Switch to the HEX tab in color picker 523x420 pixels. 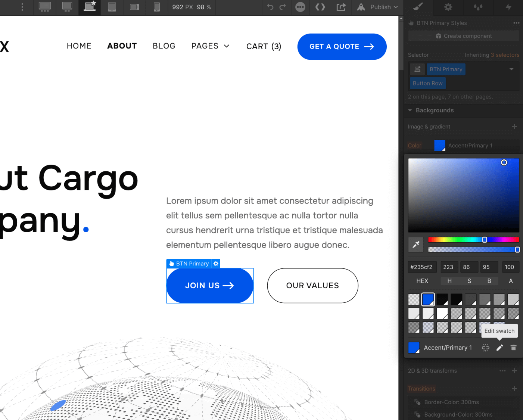(x=422, y=281)
